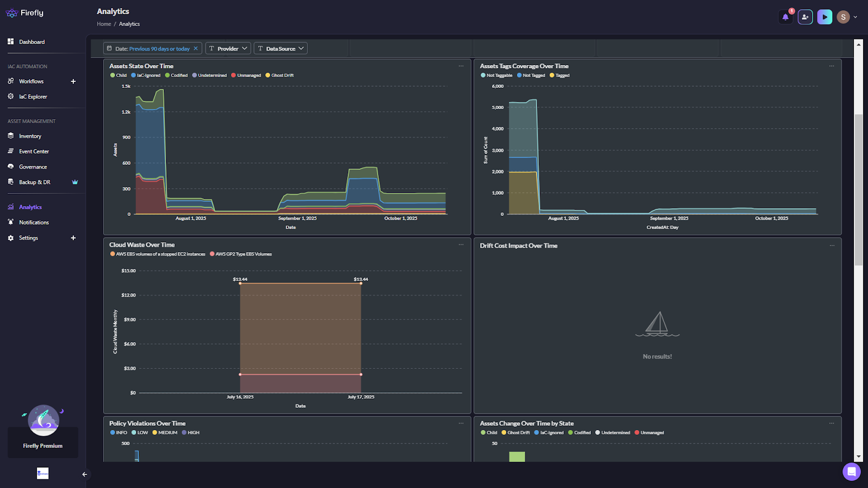Open Assets Tags Coverage options menu
This screenshot has height=488, width=868.
[x=832, y=66]
